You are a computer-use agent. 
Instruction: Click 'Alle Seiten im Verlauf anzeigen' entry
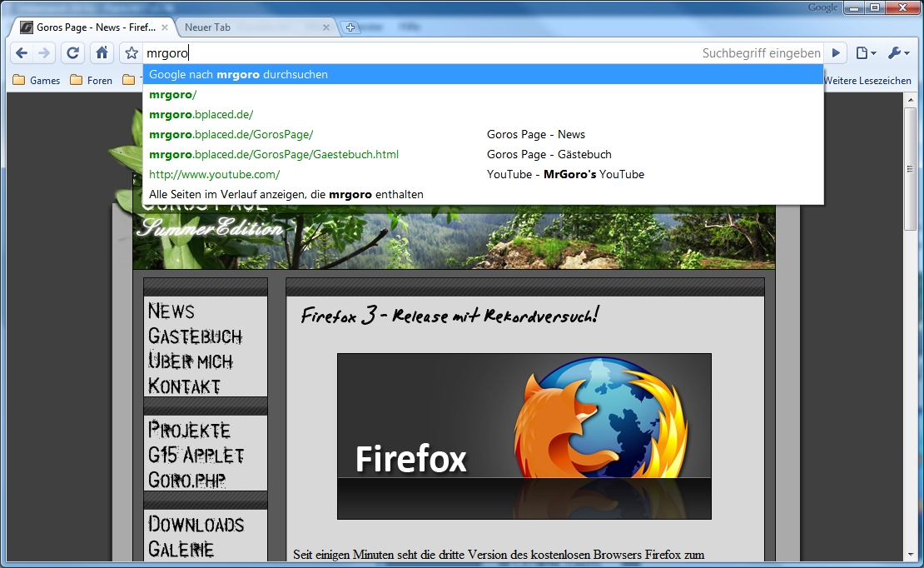click(483, 195)
